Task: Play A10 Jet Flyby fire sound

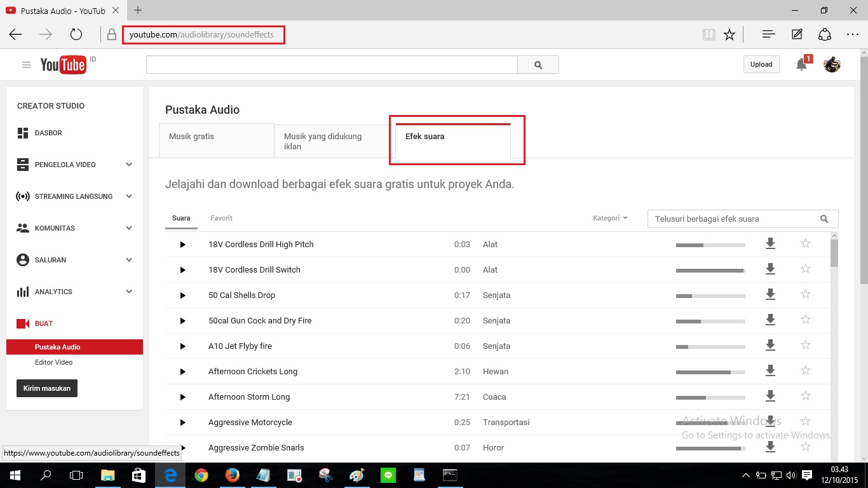Action: click(x=182, y=346)
